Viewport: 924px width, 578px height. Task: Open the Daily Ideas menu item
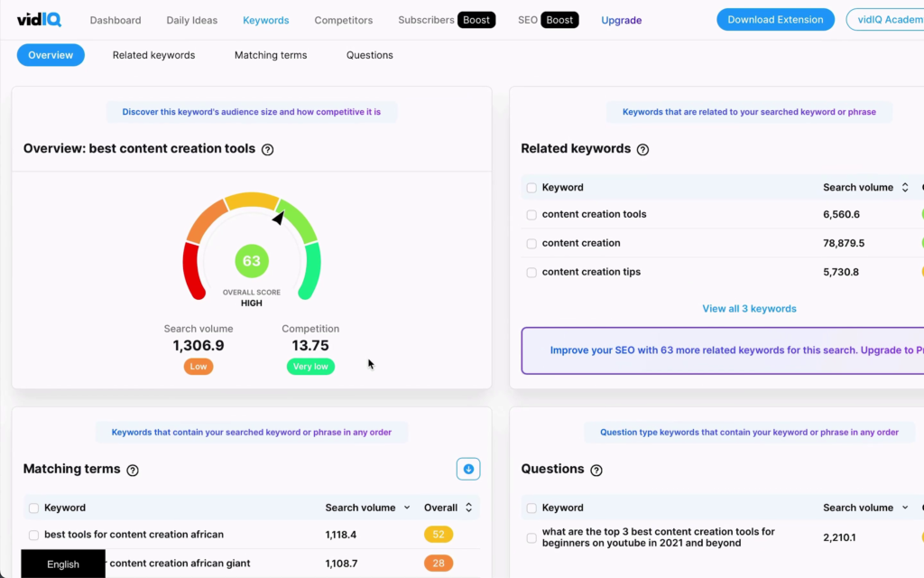[191, 19]
